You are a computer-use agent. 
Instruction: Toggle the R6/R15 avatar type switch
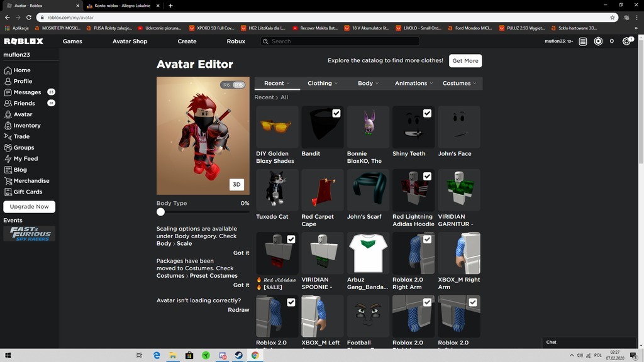[233, 85]
